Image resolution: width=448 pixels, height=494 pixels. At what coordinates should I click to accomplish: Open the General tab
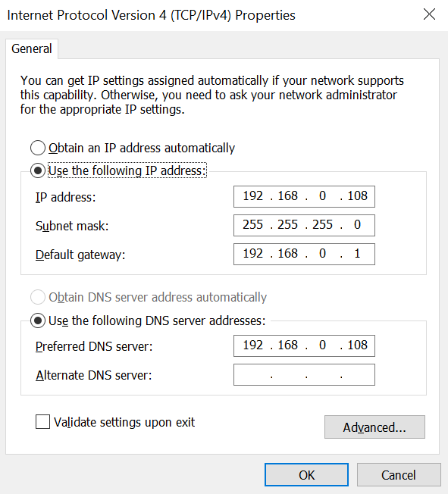pos(32,48)
